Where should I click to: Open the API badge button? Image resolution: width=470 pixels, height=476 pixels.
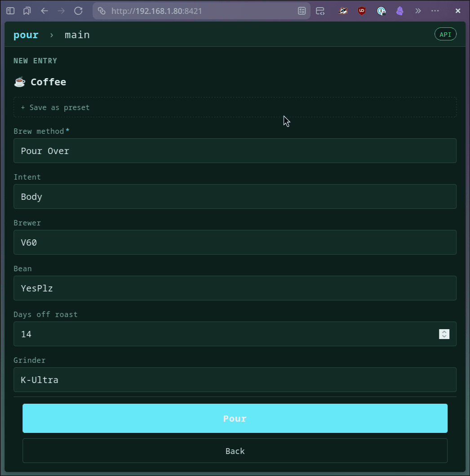coord(445,34)
